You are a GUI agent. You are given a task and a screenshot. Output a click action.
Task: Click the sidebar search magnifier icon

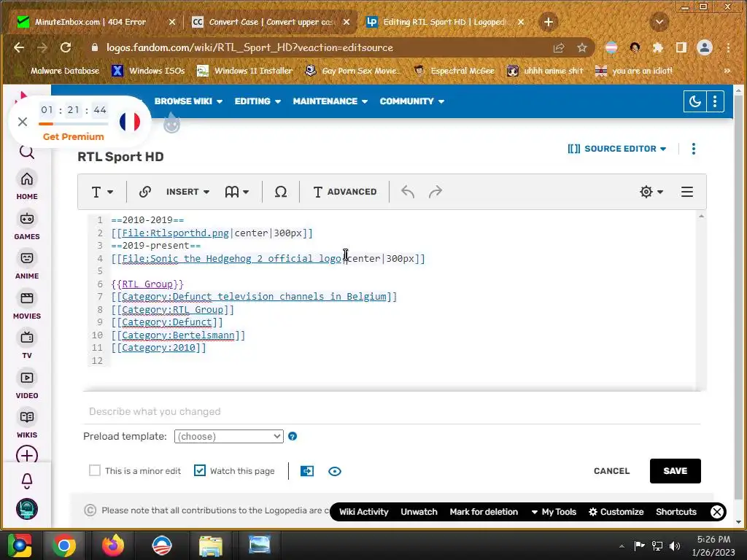tap(27, 152)
